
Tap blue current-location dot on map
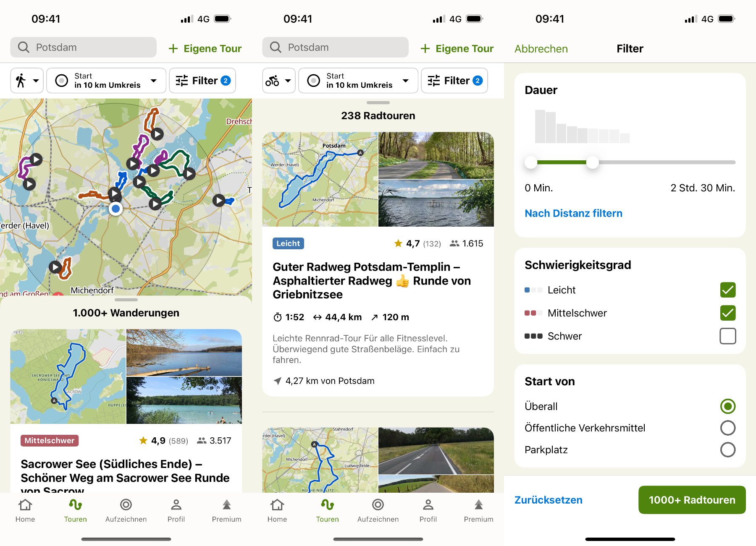[x=115, y=209]
